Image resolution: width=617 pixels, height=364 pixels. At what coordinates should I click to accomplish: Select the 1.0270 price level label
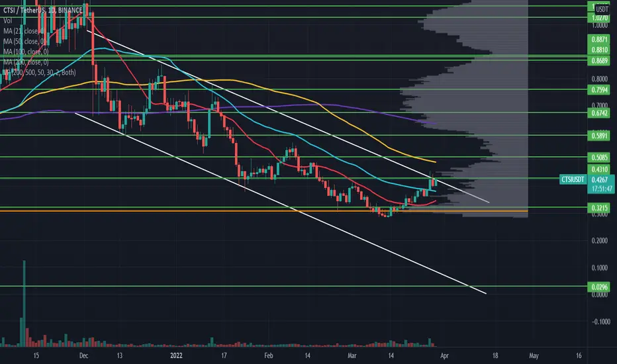coord(599,18)
